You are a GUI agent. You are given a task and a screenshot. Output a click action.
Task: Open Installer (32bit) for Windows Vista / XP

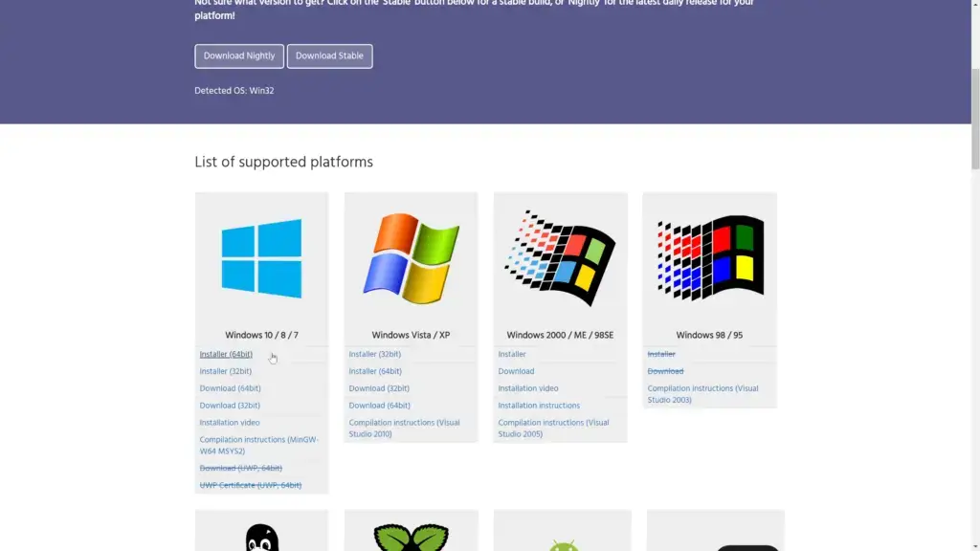pos(375,354)
